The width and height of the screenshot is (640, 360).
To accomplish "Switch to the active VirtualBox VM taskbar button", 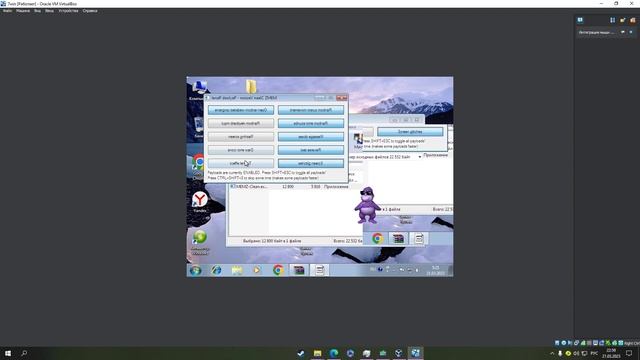I will click(x=415, y=353).
